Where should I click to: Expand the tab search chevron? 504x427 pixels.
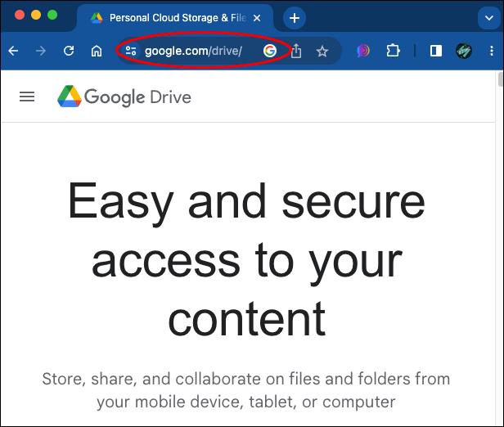pos(489,18)
